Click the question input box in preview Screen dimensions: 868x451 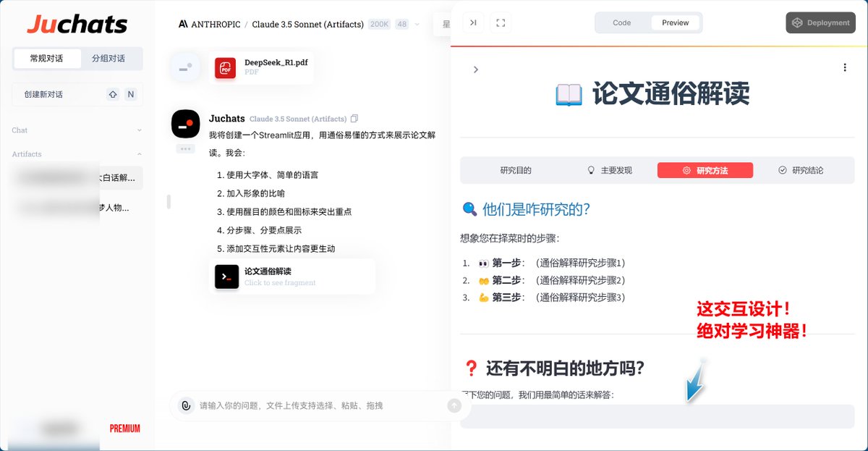pyautogui.click(x=657, y=416)
